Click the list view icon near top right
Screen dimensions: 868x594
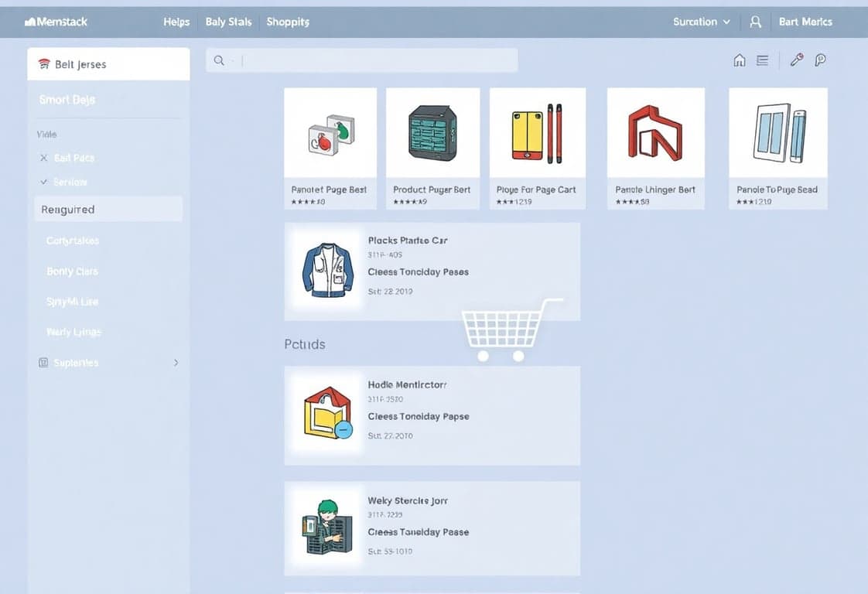pyautogui.click(x=762, y=60)
